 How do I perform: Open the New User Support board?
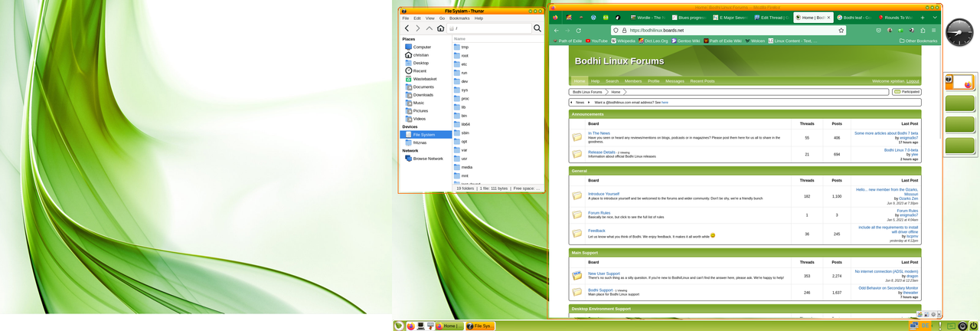pyautogui.click(x=604, y=274)
